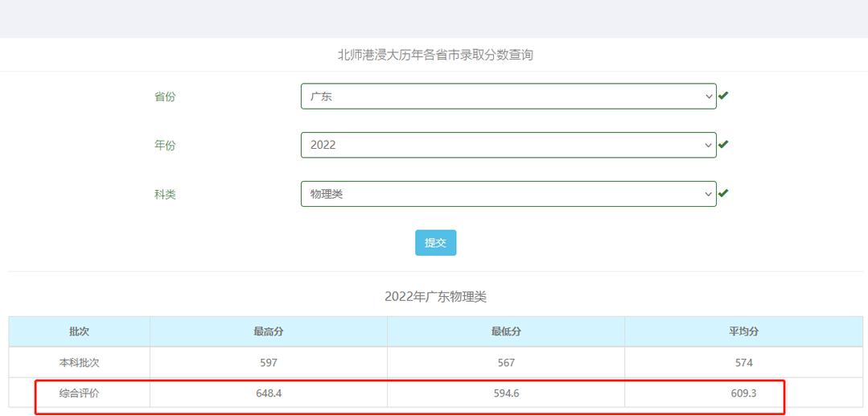Open the 年份 dropdown showing 2022
Viewport: 868px width, 416px height.
click(x=508, y=145)
